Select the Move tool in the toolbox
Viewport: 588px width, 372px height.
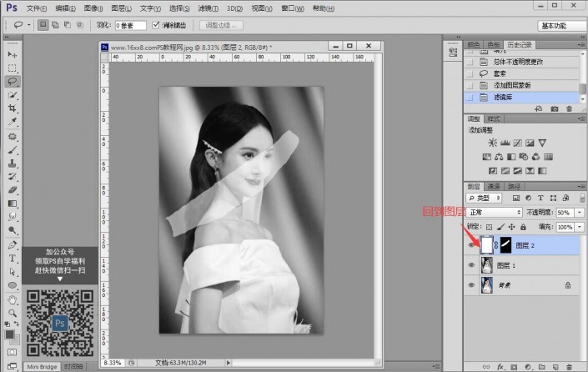13,54
